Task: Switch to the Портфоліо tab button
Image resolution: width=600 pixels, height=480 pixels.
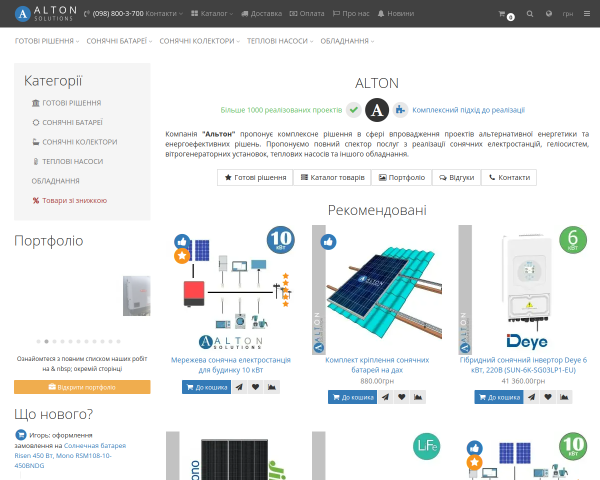Action: click(401, 178)
